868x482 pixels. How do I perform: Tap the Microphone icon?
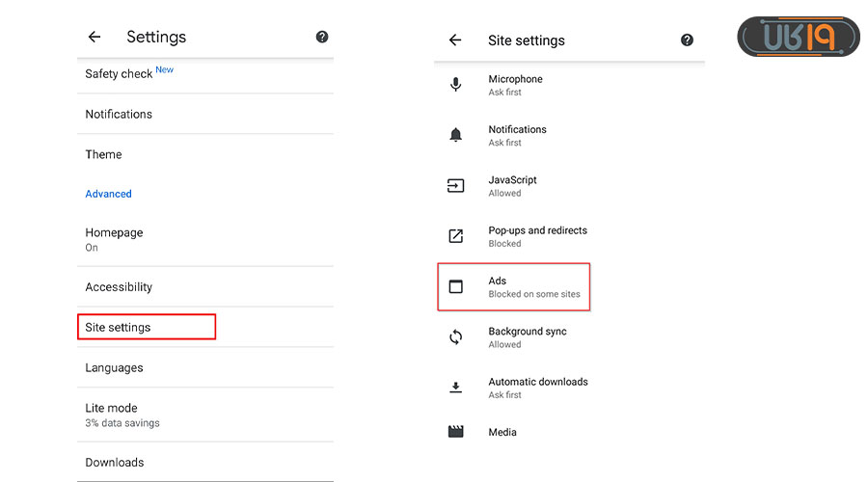[x=456, y=85]
